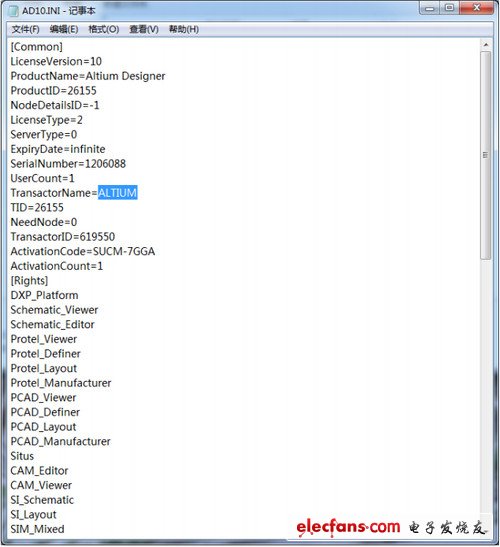Click the TransactorID=619550 line

tap(63, 237)
